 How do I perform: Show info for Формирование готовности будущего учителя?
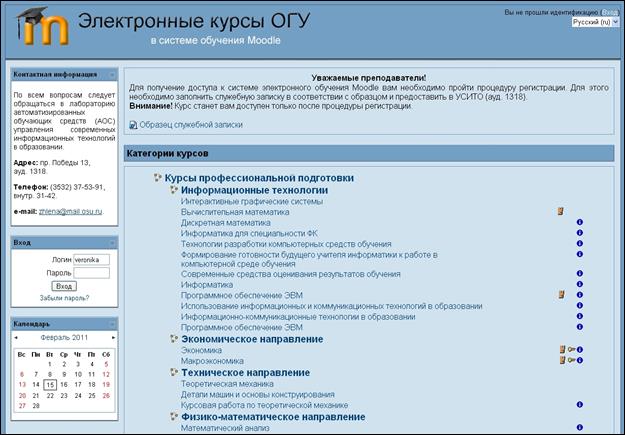580,254
